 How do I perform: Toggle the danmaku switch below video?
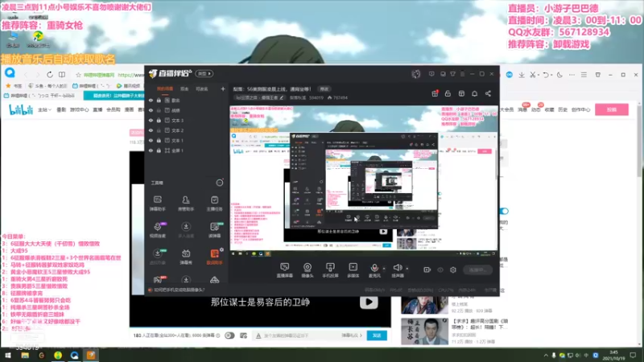[229, 335]
